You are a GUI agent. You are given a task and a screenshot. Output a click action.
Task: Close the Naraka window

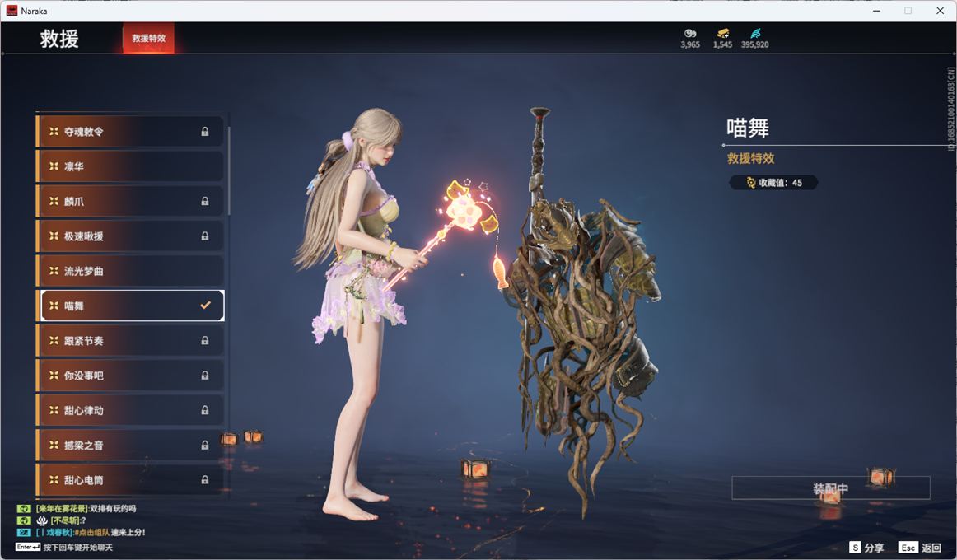point(940,11)
